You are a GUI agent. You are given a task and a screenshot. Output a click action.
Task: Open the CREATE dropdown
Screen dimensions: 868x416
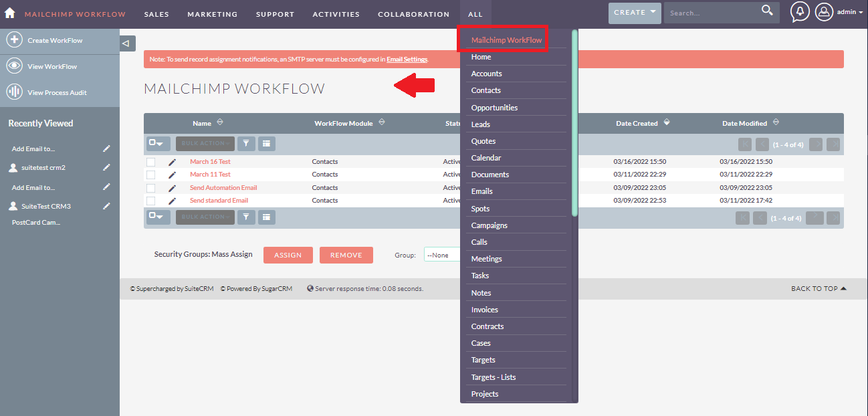635,13
